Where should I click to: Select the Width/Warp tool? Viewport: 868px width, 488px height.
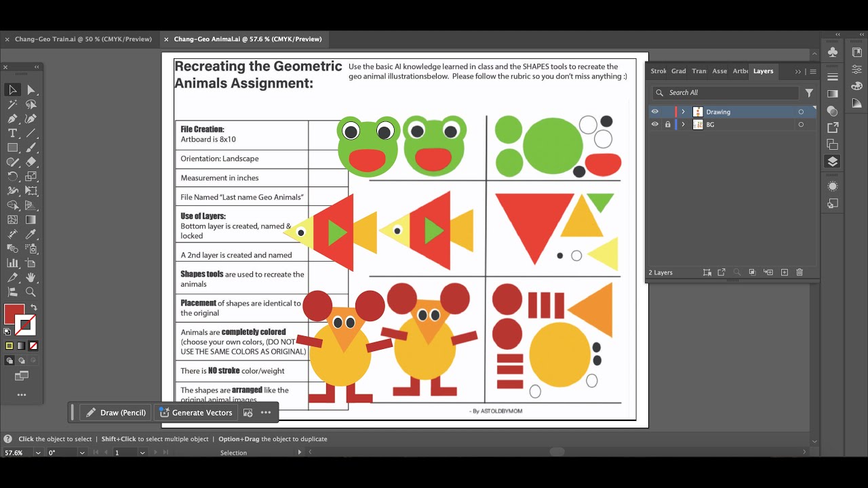(12, 190)
